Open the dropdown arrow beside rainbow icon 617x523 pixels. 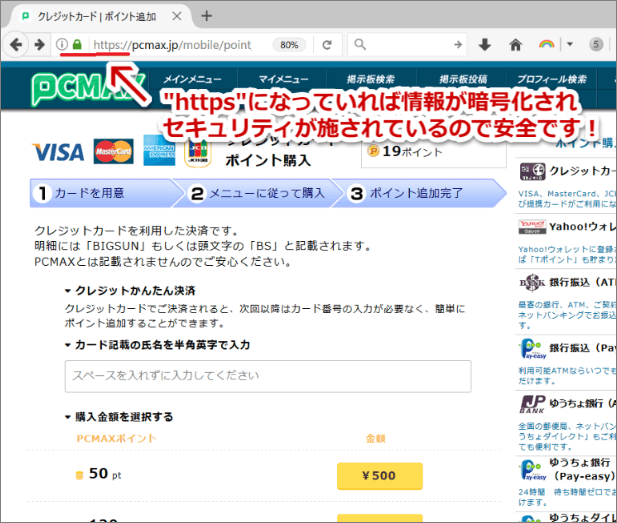[569, 44]
